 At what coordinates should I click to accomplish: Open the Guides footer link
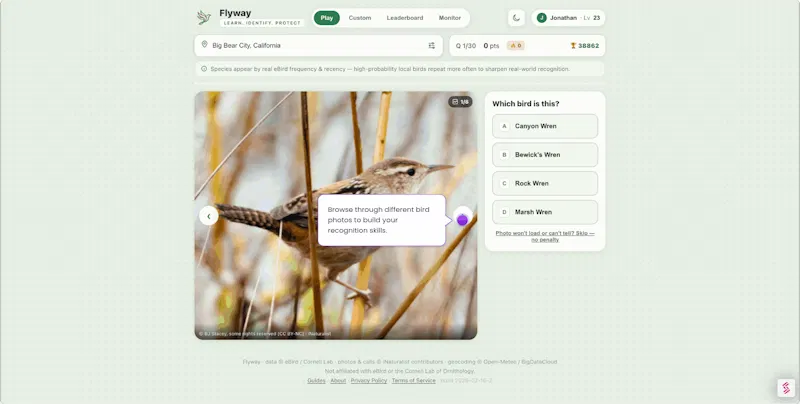point(316,381)
